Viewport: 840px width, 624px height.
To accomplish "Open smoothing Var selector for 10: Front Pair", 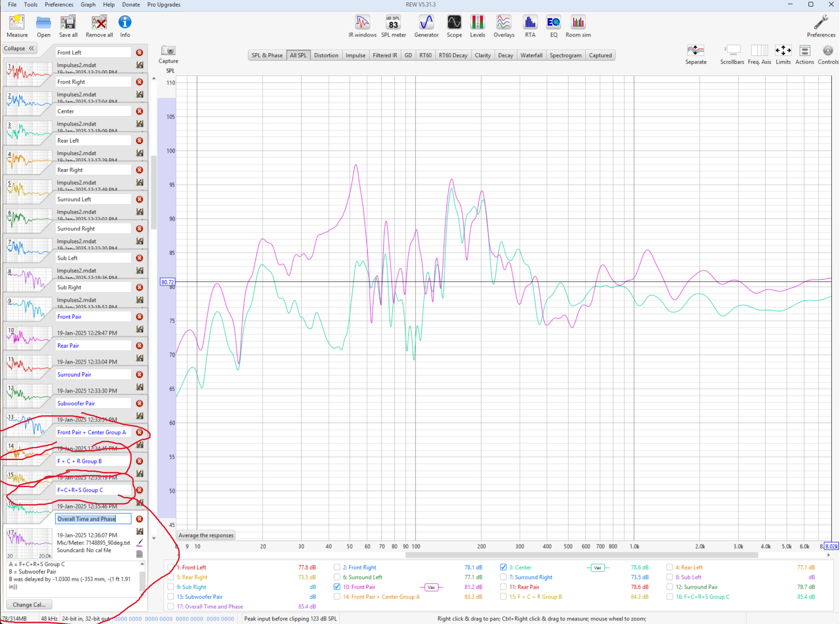I will click(431, 587).
